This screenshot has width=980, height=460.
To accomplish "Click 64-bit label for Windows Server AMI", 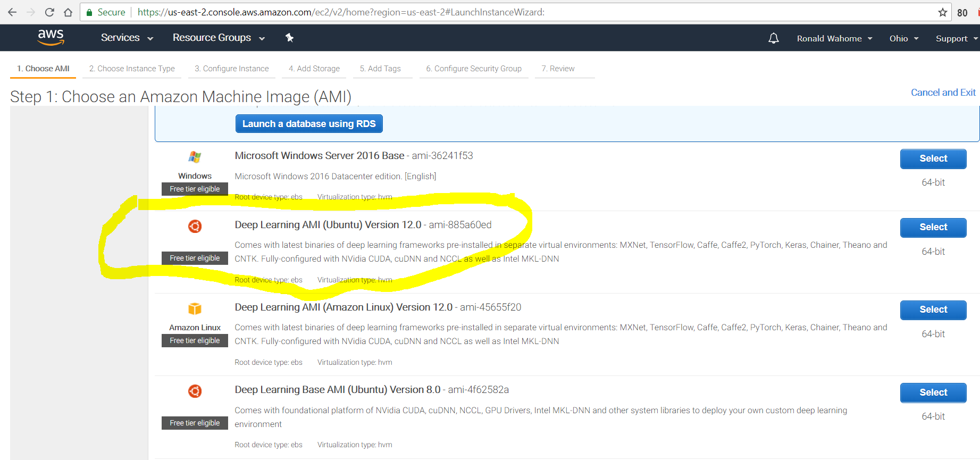I will tap(933, 182).
